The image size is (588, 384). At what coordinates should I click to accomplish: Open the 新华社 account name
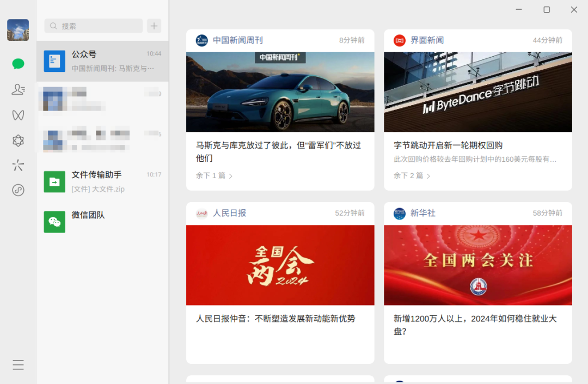coord(423,213)
